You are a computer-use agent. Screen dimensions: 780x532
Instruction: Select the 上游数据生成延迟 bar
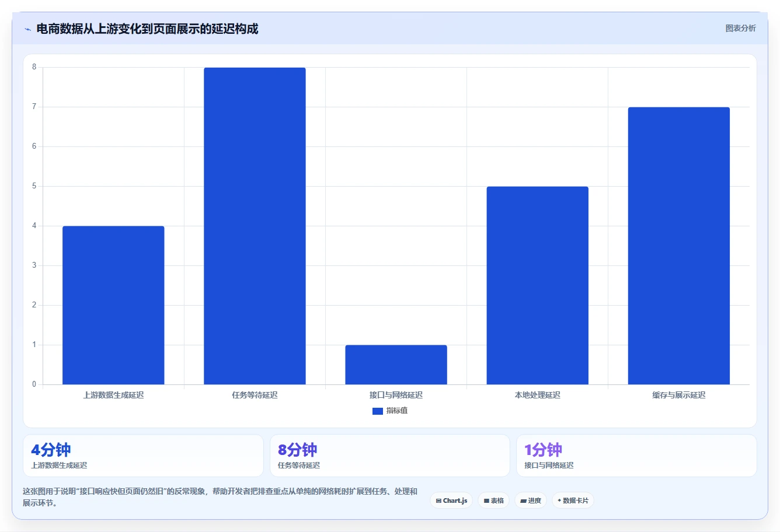[x=113, y=305]
